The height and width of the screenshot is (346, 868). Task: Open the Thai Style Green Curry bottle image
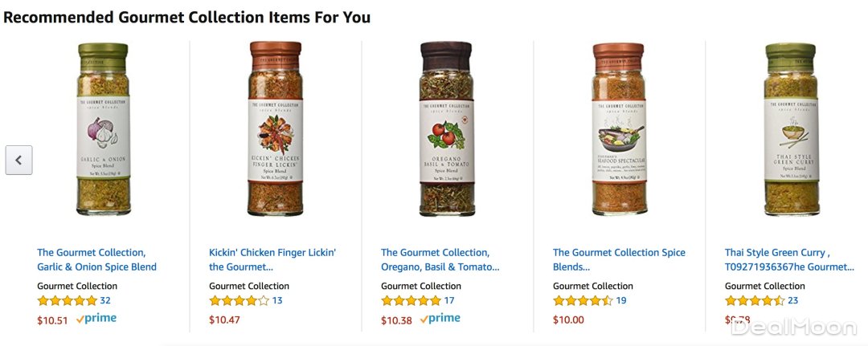(x=791, y=129)
